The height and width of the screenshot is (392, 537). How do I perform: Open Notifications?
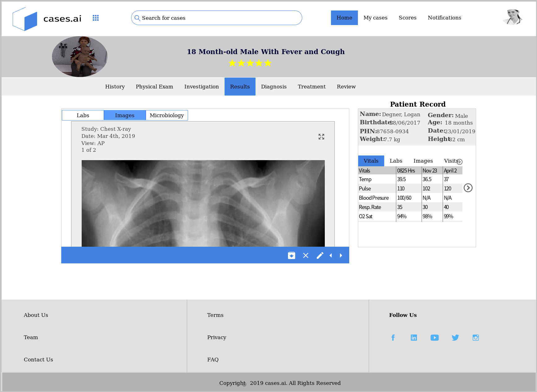444,18
